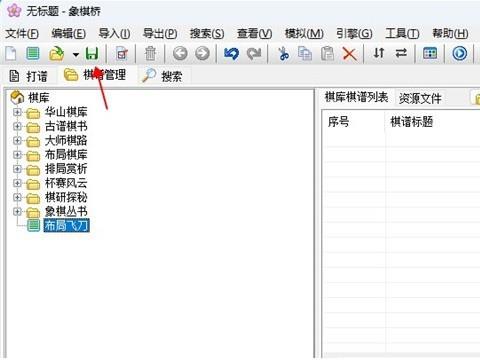
Task: Select the 华山棋库 tree item
Action: 66,112
